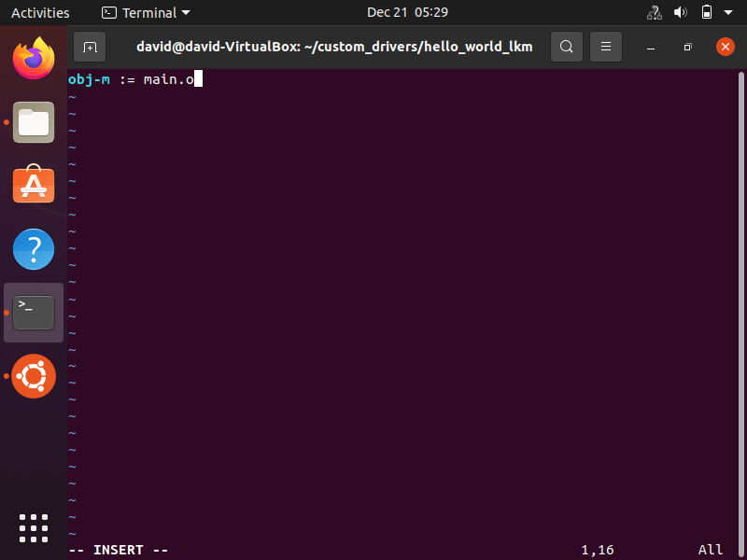Launch Ubuntu Software from the dock
747x560 pixels.
34,186
